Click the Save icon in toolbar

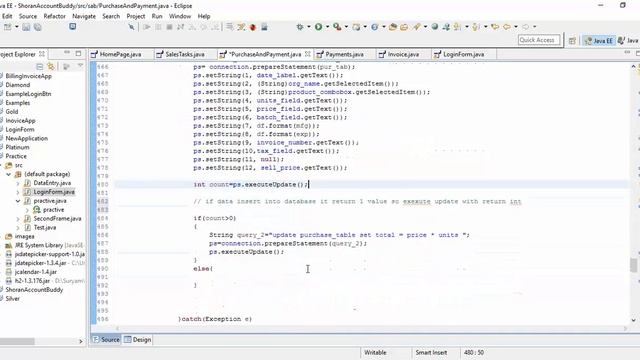pos(26,27)
